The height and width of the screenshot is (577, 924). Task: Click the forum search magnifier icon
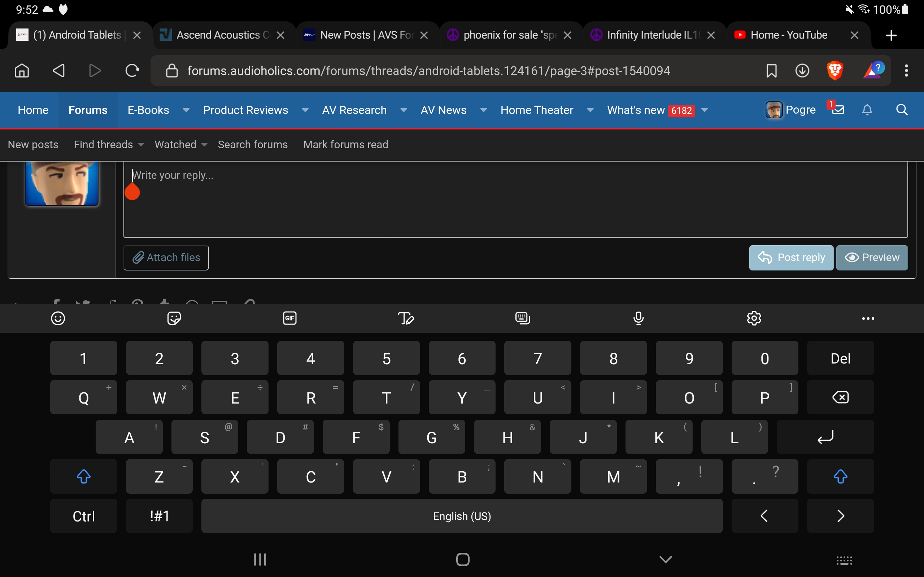point(902,110)
